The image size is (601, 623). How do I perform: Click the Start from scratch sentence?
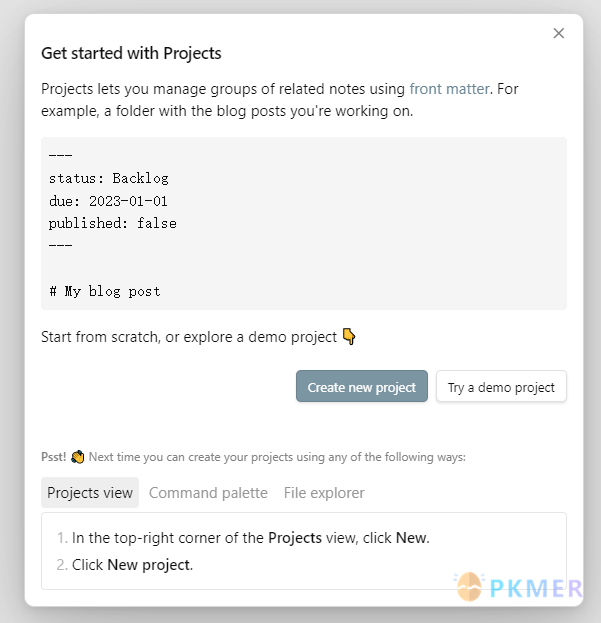tap(189, 337)
